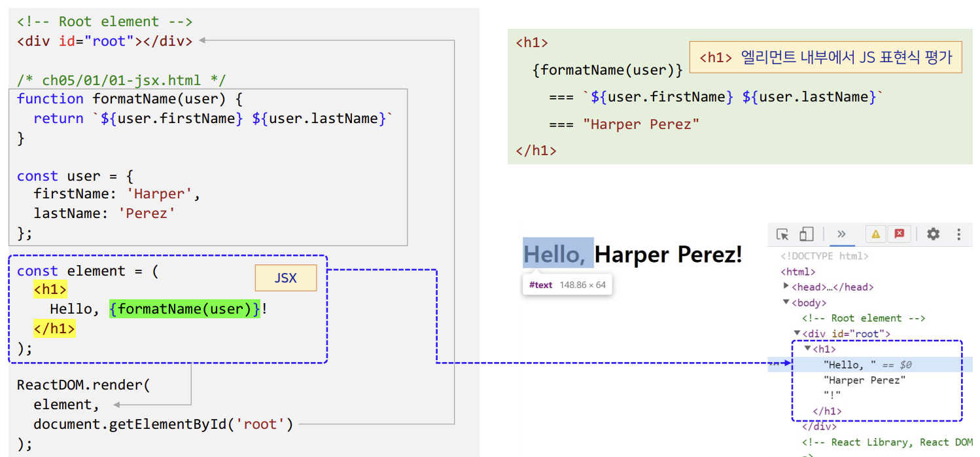Select the "Harper Perez" text node row
Image resolution: width=980 pixels, height=457 pixels.
pyautogui.click(x=865, y=380)
